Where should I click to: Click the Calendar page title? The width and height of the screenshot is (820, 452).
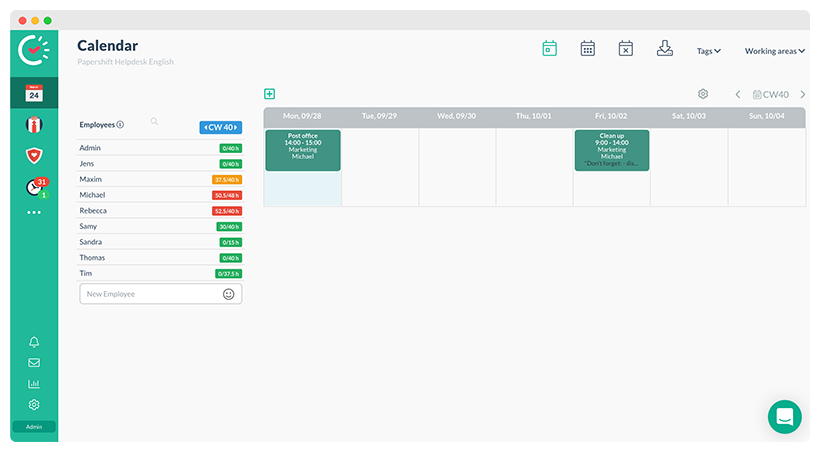(108, 46)
